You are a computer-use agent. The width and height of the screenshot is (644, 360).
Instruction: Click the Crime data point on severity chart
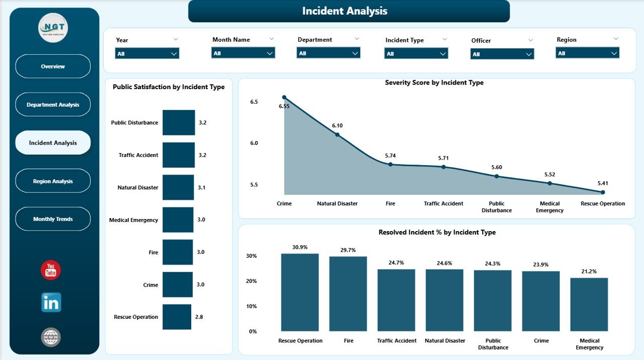click(x=284, y=97)
